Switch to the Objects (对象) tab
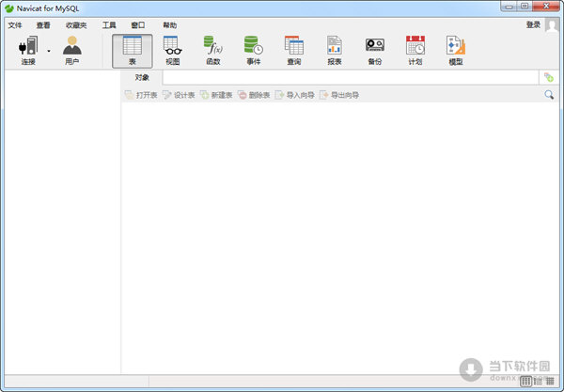The image size is (564, 392). (142, 78)
